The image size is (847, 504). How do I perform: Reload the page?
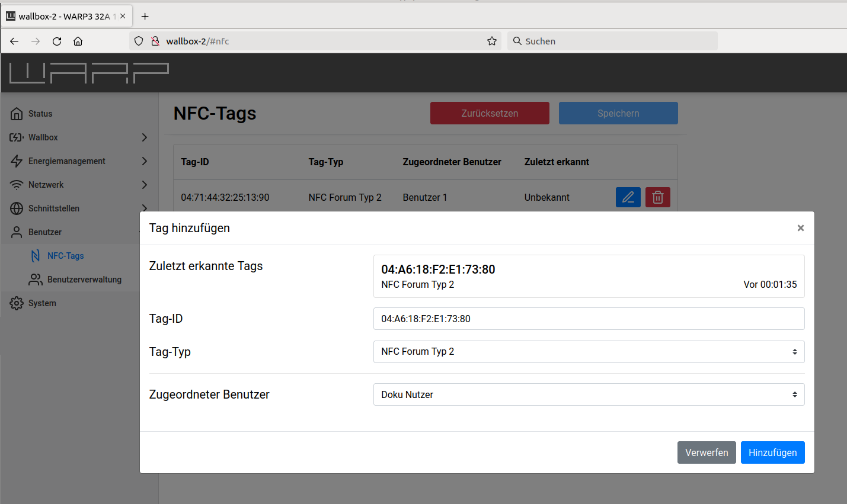(57, 41)
